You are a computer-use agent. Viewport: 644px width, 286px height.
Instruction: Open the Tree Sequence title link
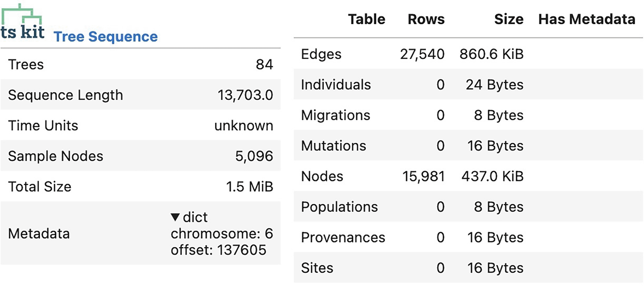tap(105, 37)
